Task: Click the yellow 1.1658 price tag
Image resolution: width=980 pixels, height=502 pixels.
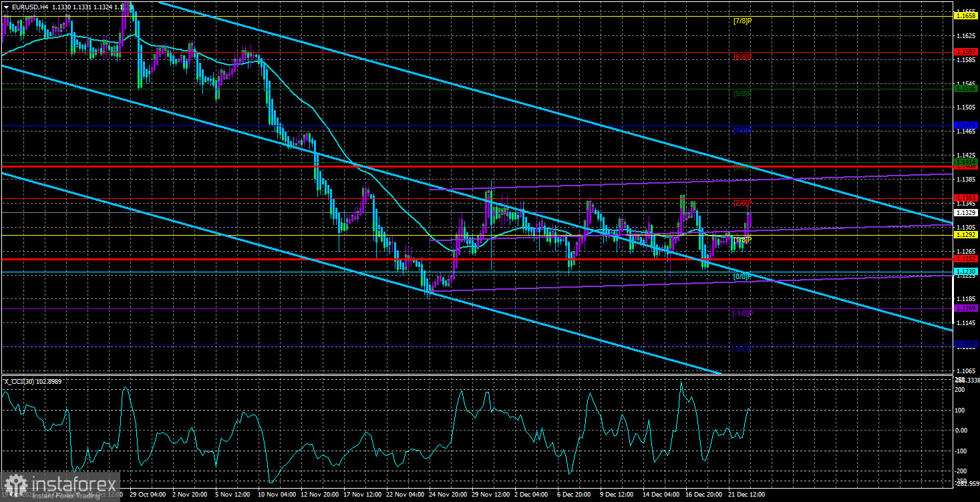Action: [966, 15]
